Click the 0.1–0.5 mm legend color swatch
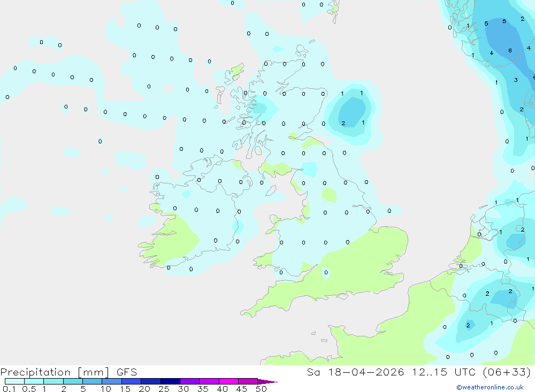 [x=14, y=381]
